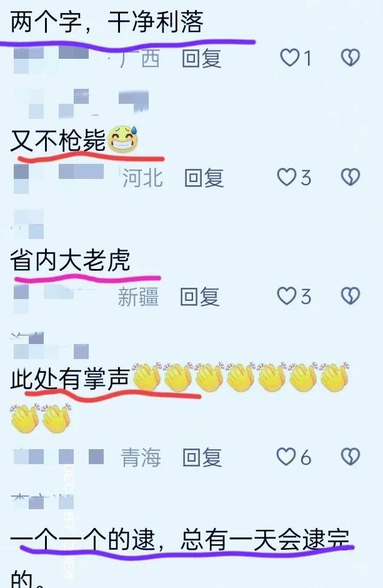This screenshot has height=588, width=383.
Task: Reply to the Xinjiang comment
Action: (x=199, y=297)
